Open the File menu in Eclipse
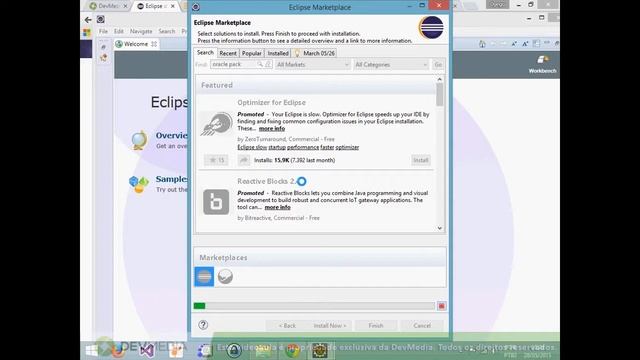Screen dimensions: 640x360 click(x=103, y=31)
